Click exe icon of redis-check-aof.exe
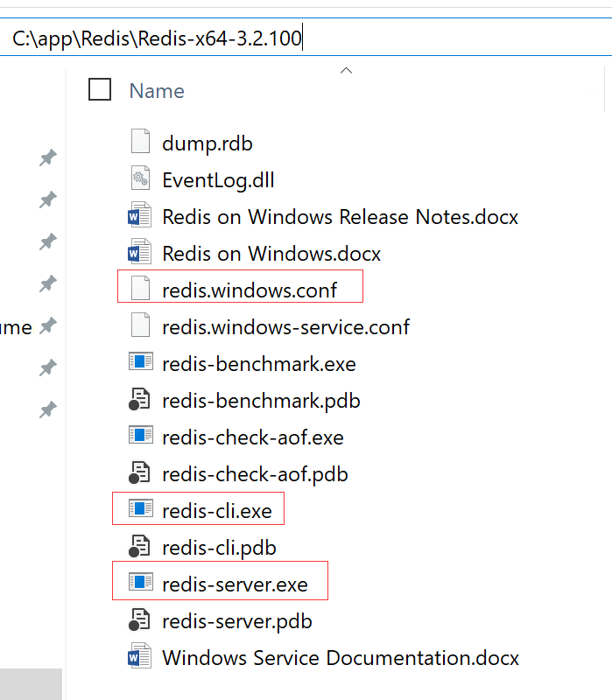Screen dimensions: 612x700 pos(141,435)
